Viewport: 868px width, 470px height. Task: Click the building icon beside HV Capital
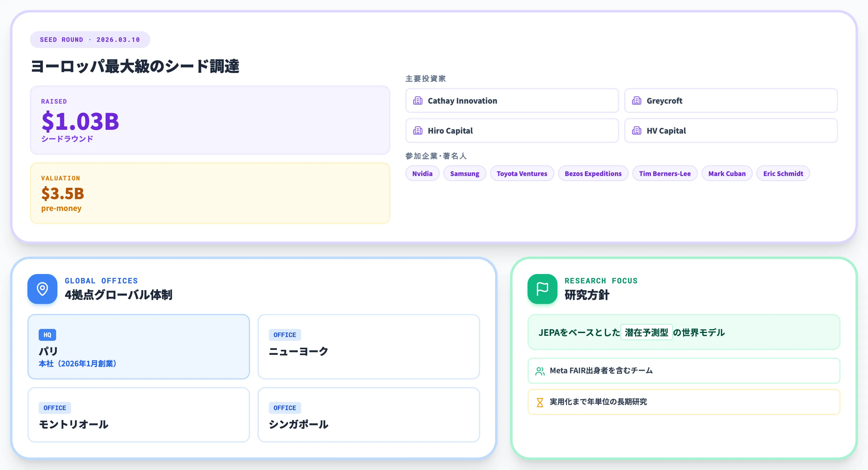click(637, 130)
